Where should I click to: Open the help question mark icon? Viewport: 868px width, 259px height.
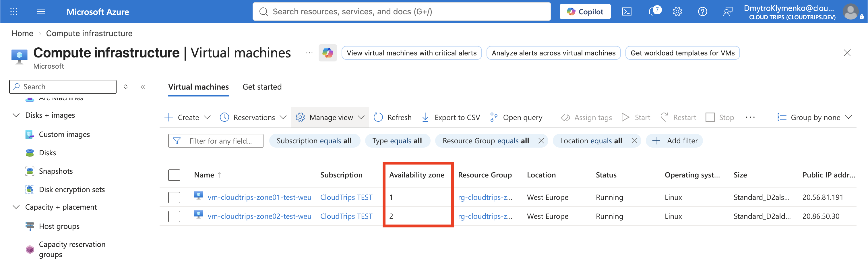click(x=702, y=12)
